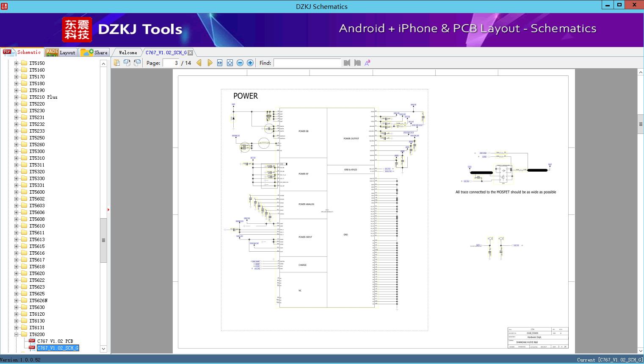Collapse the IT6200 folder

coord(17,334)
